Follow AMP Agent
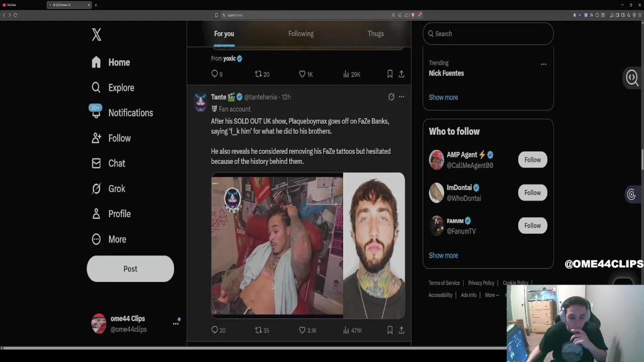 532,160
